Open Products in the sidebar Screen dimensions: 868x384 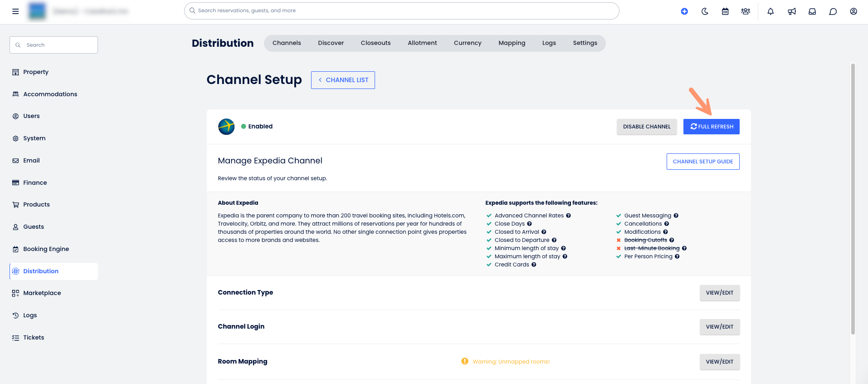tap(54, 205)
